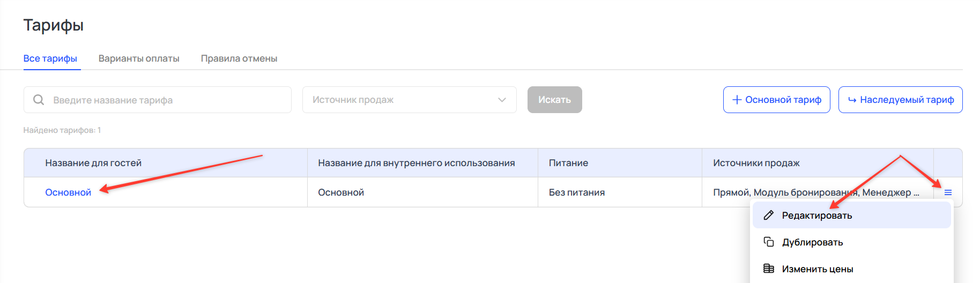Choose Редактировать from the context menu
The width and height of the screenshot is (980, 283).
pyautogui.click(x=816, y=215)
